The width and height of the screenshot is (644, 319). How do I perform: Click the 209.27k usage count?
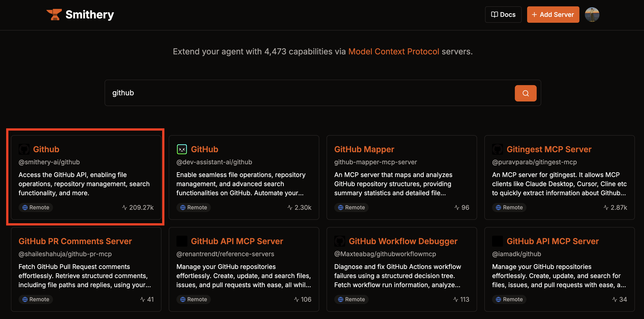138,208
